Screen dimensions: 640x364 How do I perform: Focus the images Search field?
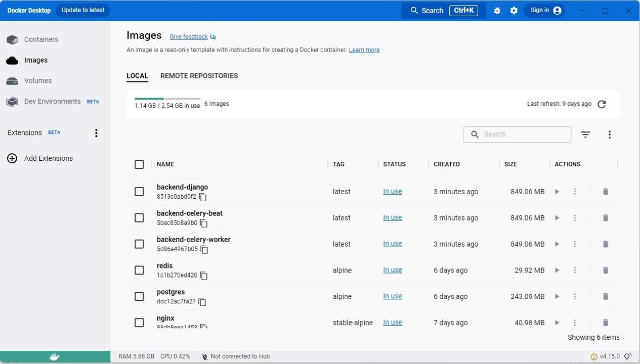pos(517,134)
